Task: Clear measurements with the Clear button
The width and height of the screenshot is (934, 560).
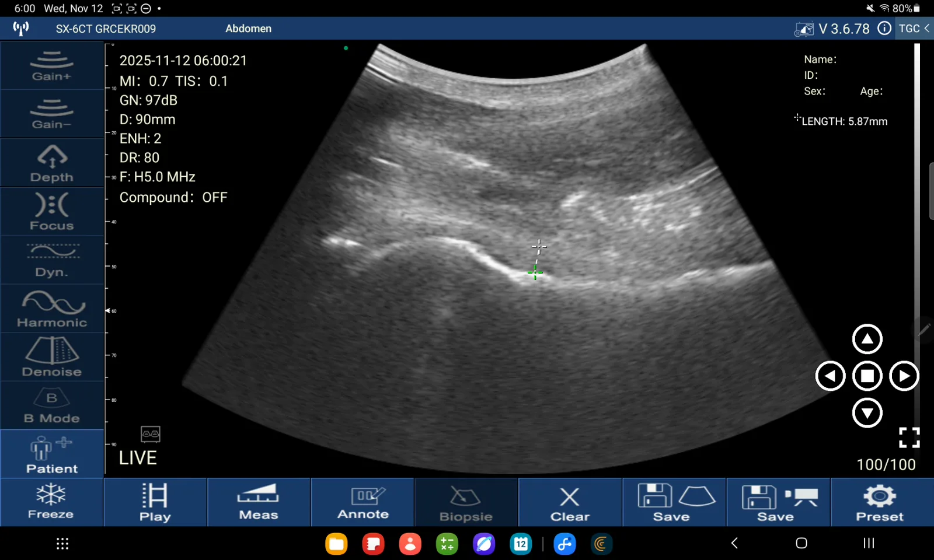Action: coord(570,502)
